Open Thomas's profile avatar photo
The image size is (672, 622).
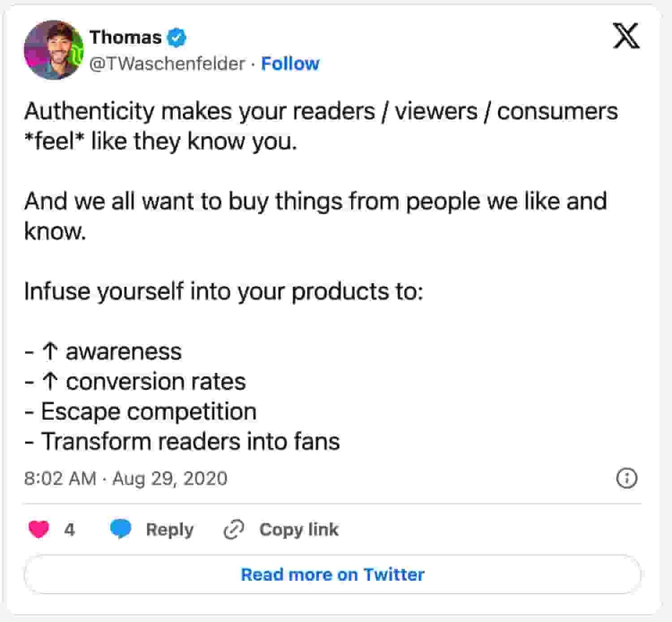pos(54,50)
